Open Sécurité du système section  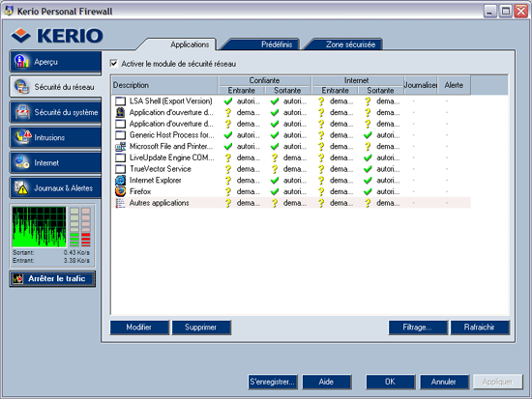click(x=55, y=112)
